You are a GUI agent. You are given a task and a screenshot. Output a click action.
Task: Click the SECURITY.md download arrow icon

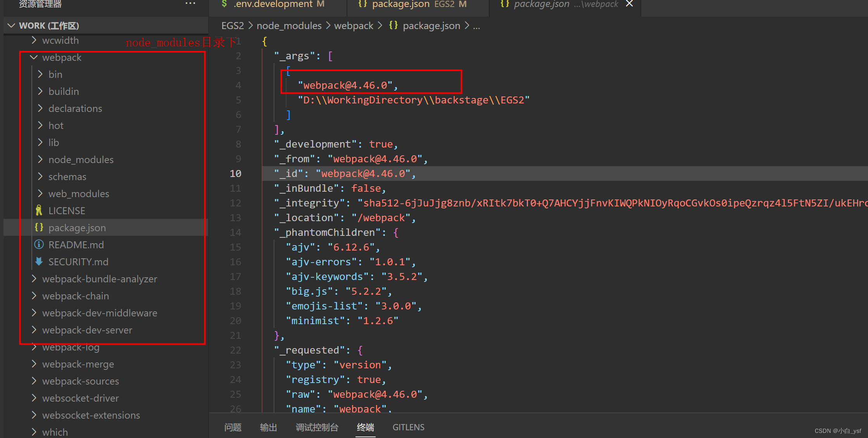click(39, 261)
